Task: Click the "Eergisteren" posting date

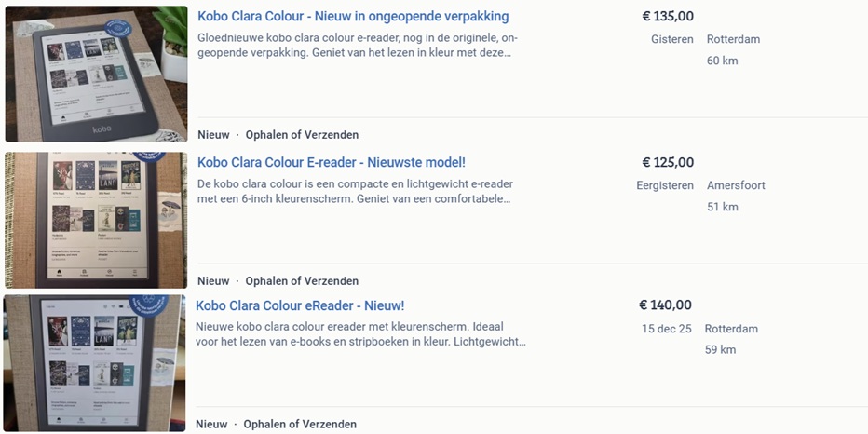Action: (x=665, y=185)
